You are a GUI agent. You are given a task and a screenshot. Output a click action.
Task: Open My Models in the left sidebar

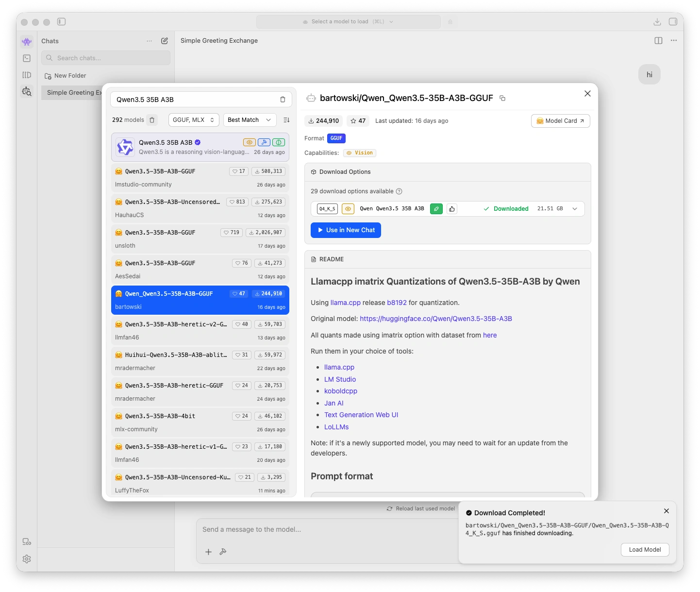coord(27,75)
